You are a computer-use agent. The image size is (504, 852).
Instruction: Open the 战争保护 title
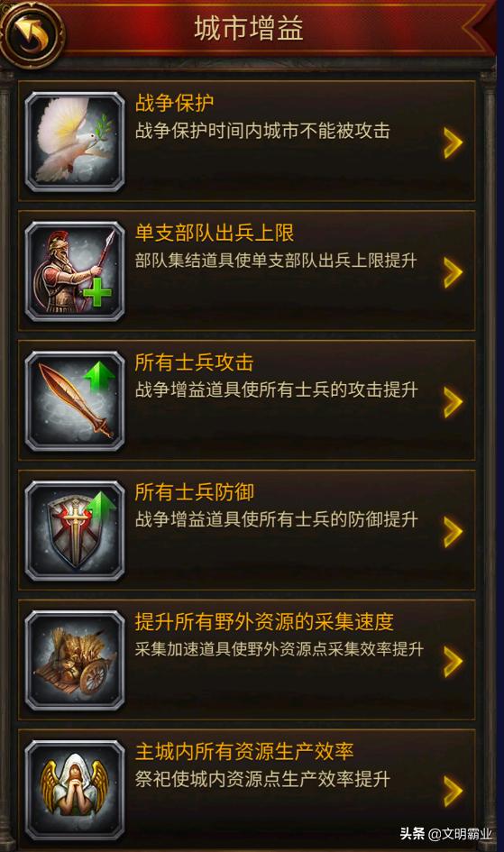[x=174, y=103]
